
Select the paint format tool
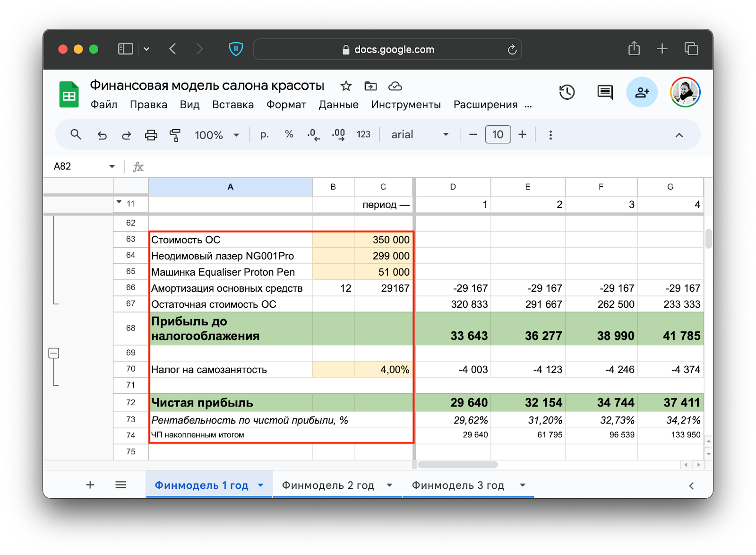point(175,135)
